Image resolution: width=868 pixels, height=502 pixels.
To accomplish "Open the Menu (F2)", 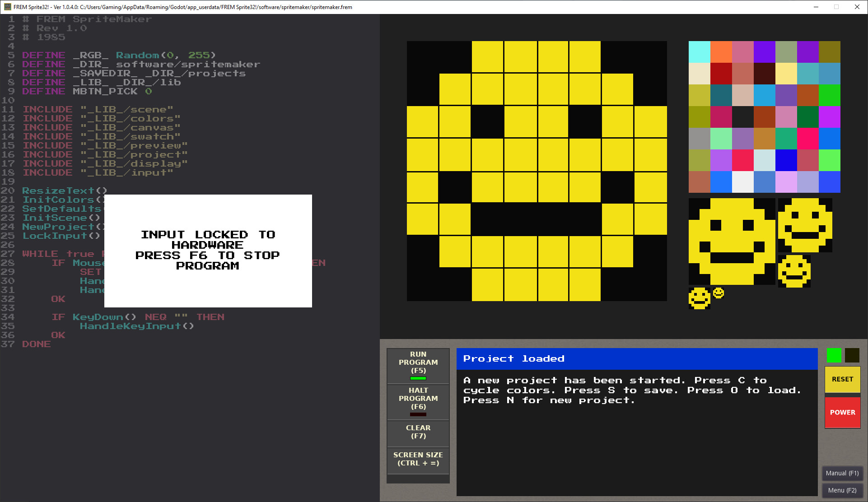I will [x=842, y=490].
